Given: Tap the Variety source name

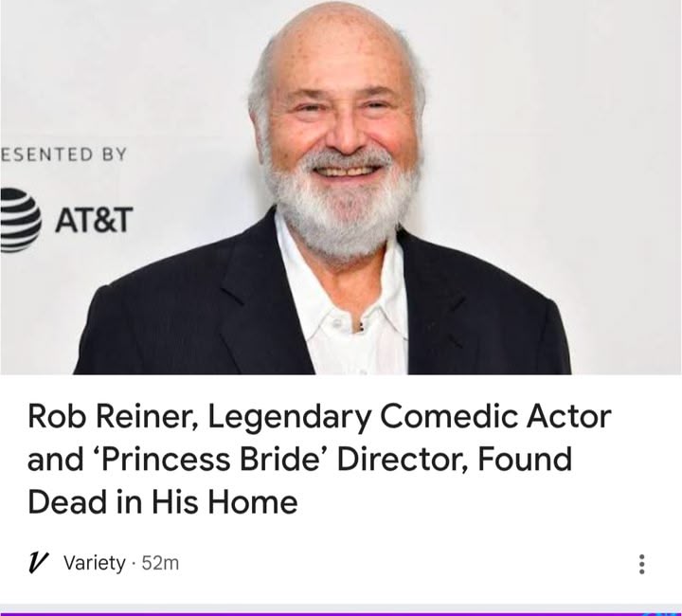Looking at the screenshot, I should 94,563.
